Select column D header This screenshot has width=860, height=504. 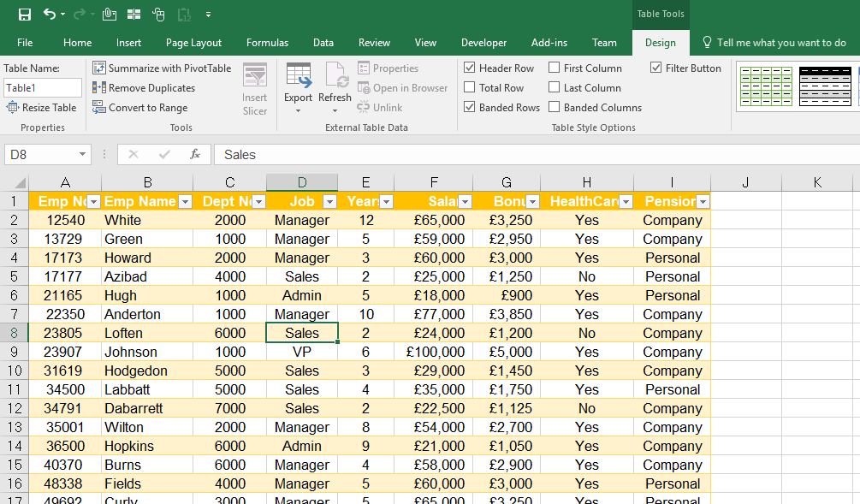(x=302, y=182)
